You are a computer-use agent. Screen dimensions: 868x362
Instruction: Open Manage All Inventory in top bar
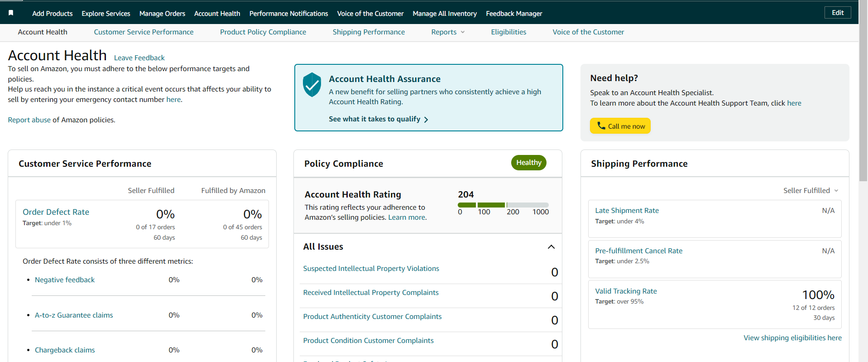coord(445,14)
